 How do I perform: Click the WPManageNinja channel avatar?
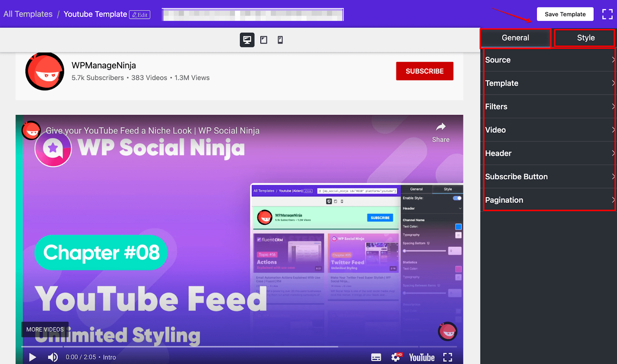[45, 71]
